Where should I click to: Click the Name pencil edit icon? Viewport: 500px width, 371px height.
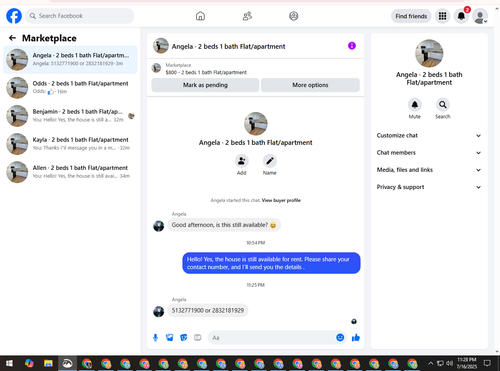coord(269,161)
